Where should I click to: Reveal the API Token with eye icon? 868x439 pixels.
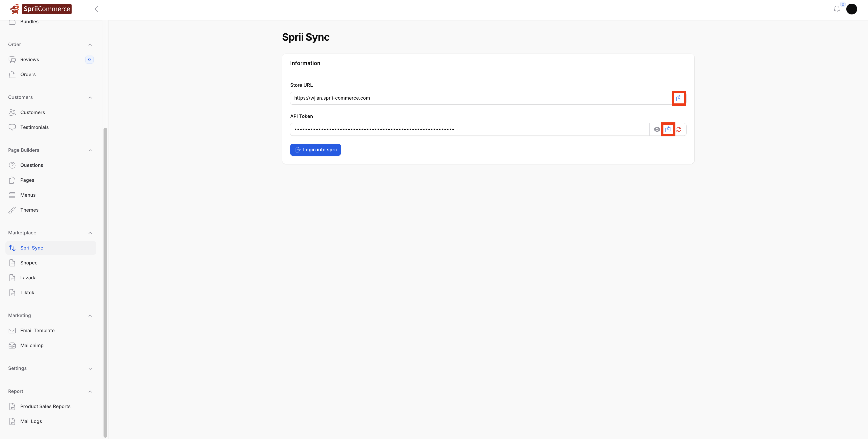657,129
